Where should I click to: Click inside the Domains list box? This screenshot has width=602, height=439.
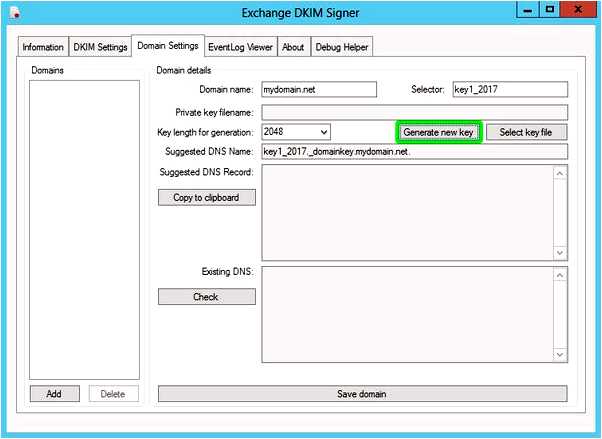tap(84, 230)
